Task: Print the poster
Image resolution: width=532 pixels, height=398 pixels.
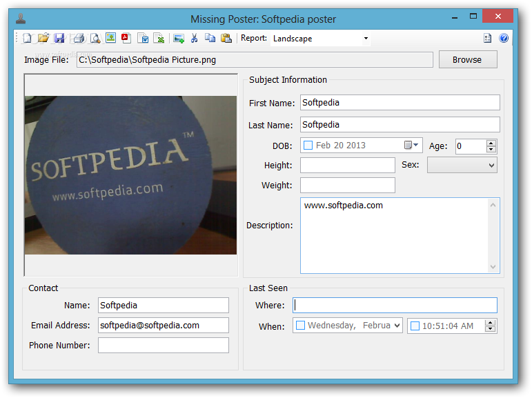Action: [x=79, y=38]
